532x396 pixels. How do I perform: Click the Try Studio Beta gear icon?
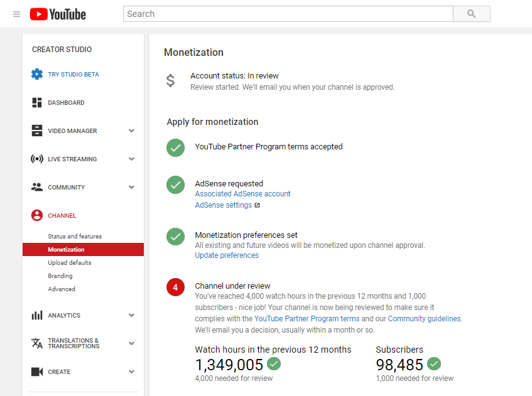click(x=37, y=74)
